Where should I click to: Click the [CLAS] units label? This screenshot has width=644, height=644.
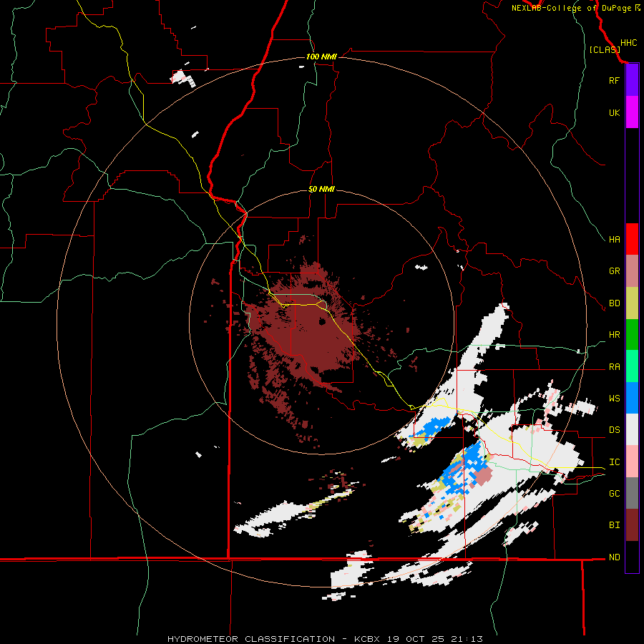(605, 49)
